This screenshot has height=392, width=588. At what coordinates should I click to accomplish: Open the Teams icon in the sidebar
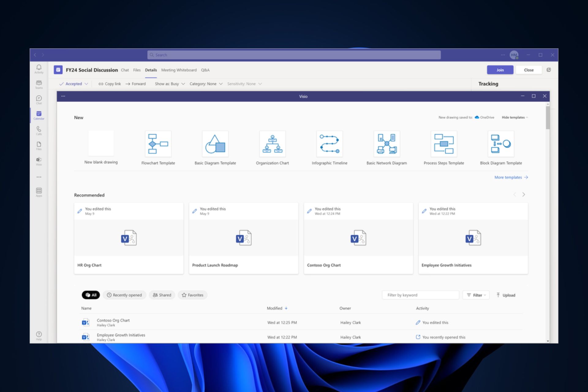coord(39,84)
